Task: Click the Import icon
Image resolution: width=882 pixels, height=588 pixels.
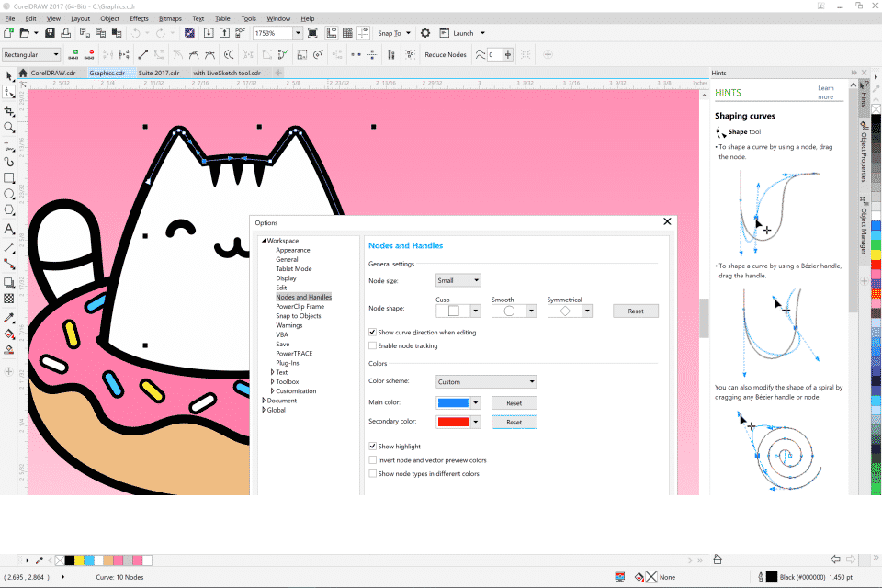Action: click(x=209, y=33)
